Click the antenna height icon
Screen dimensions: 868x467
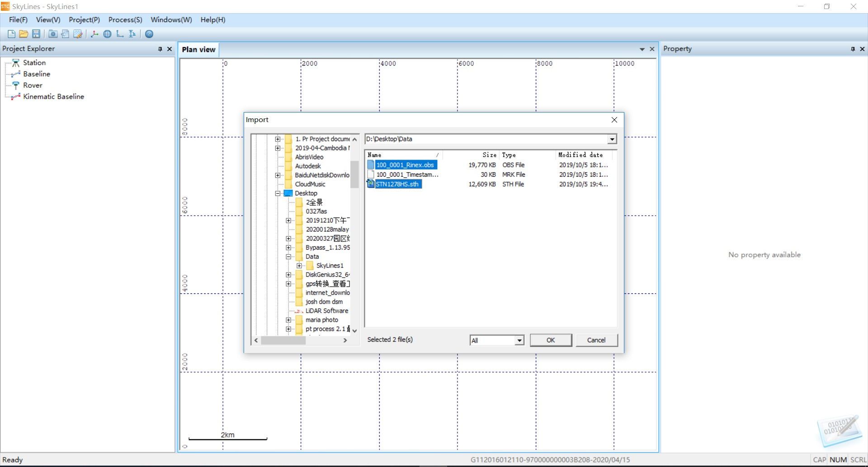click(x=132, y=34)
